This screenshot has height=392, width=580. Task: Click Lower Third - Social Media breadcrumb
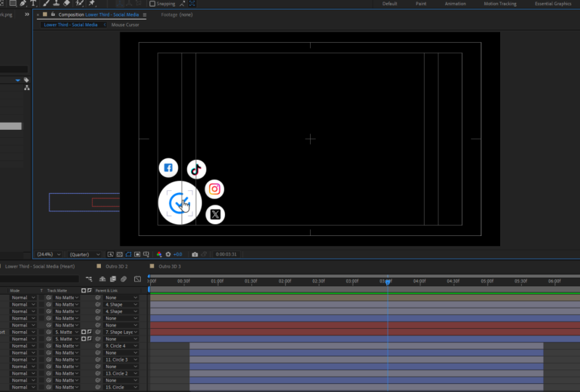click(70, 25)
